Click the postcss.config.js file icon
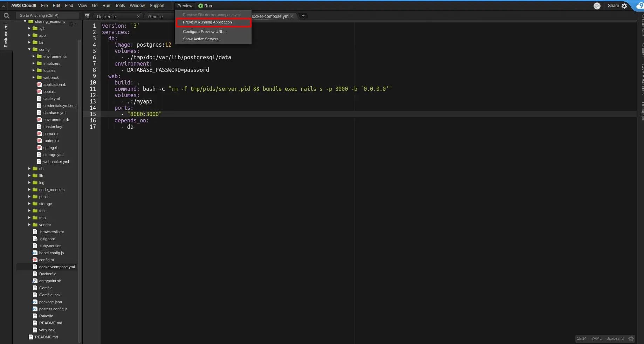The height and width of the screenshot is (344, 644). tap(35, 309)
